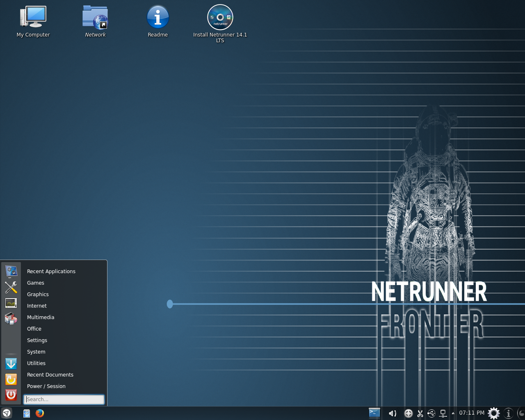Open the file manager icon in taskbar
This screenshot has height=420, width=525.
coord(27,413)
